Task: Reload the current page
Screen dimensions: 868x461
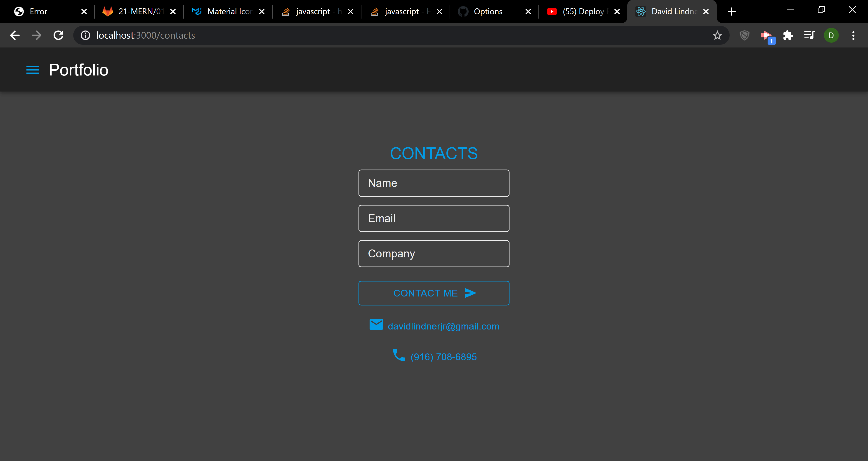Action: point(58,35)
